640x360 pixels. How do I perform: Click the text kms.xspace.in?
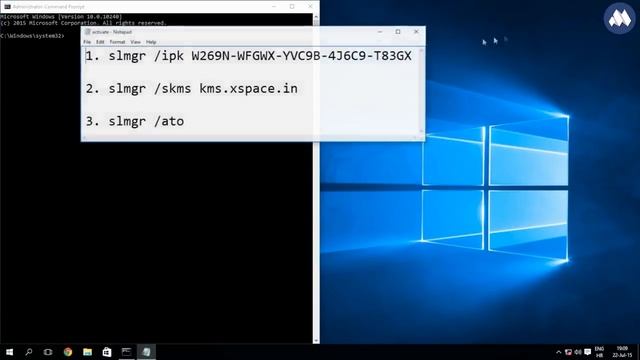[248, 89]
